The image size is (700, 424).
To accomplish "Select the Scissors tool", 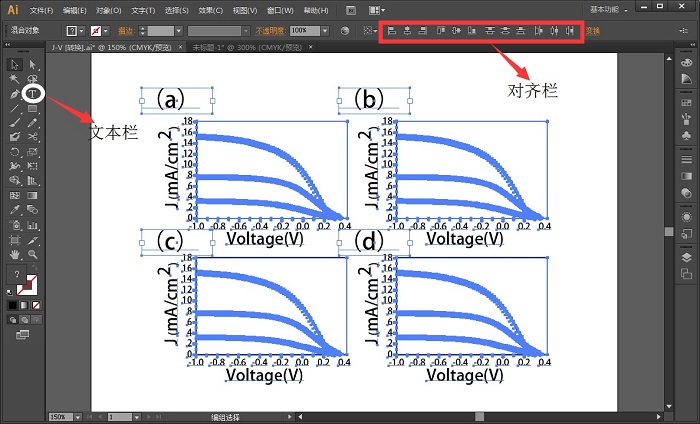I will (x=32, y=137).
